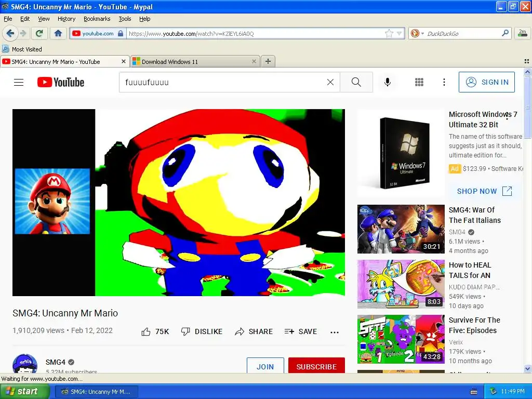Open the list all tabs button
Viewport: 532px width, 399px height.
point(527,61)
